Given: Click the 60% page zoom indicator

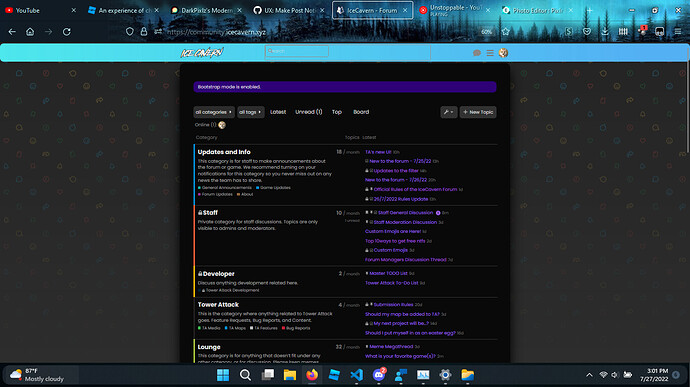Looking at the screenshot, I should tap(486, 32).
